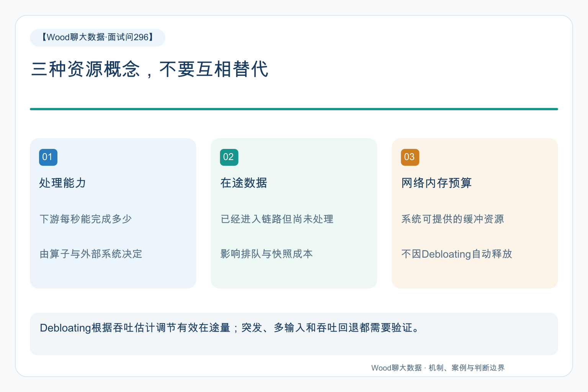The width and height of the screenshot is (588, 392).
Task: Click the footer text Wood聊大数据 · 机制、案例与判断边界
Action: [438, 368]
